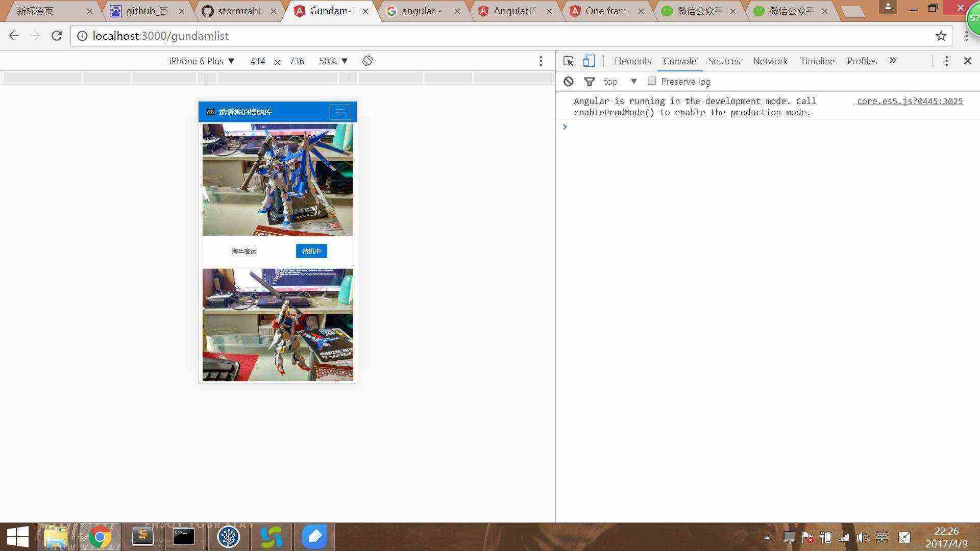The height and width of the screenshot is (551, 980).
Task: Select the Console tab in DevTools
Action: (678, 61)
